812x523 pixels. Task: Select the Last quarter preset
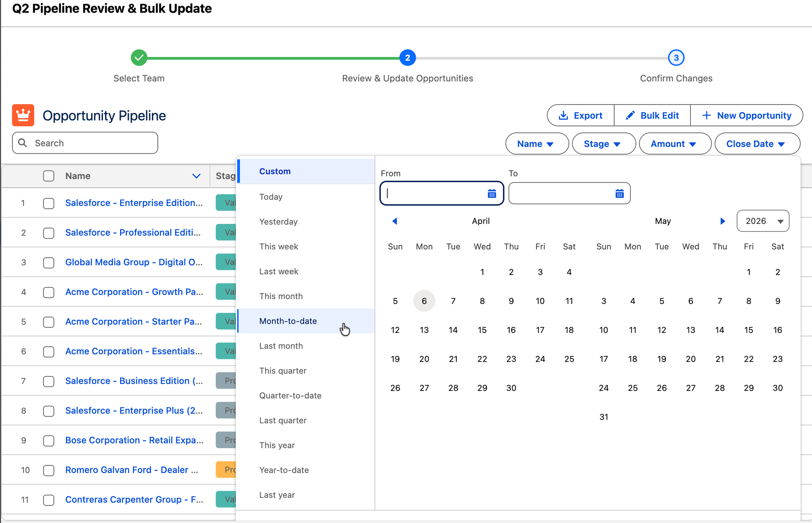[x=283, y=420]
